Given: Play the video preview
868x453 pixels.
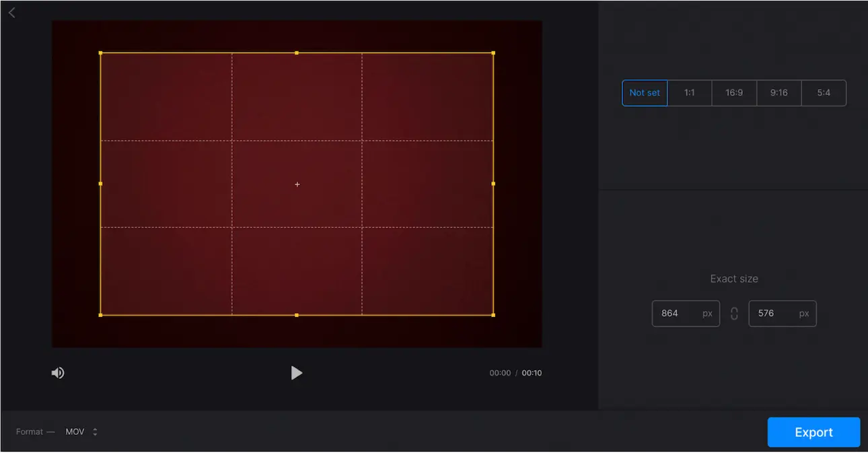Looking at the screenshot, I should click(x=297, y=372).
